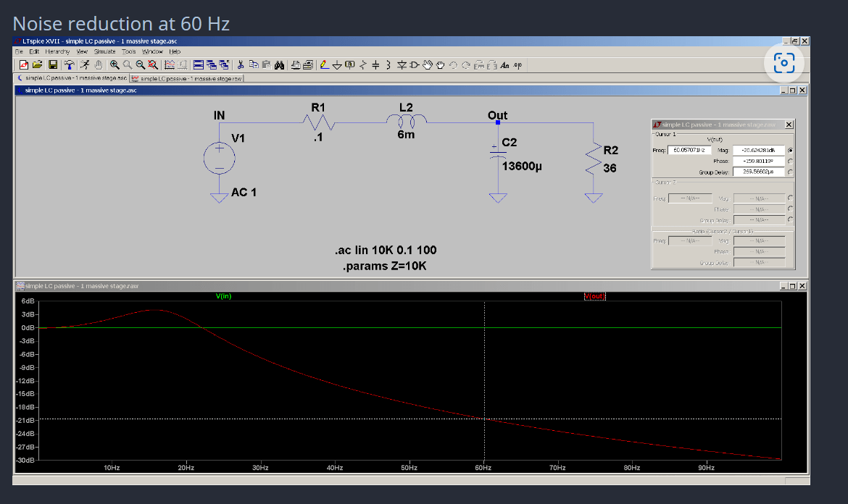Open the Edit menu

pos(34,51)
